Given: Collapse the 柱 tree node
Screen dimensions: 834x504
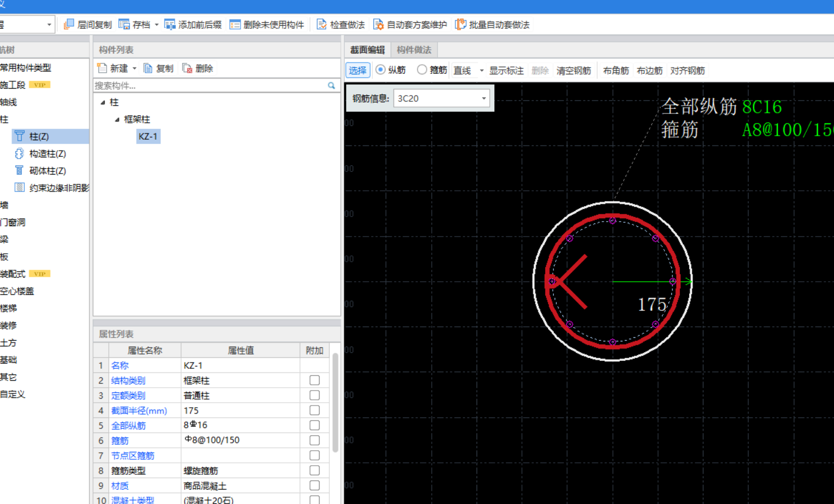Looking at the screenshot, I should [103, 103].
